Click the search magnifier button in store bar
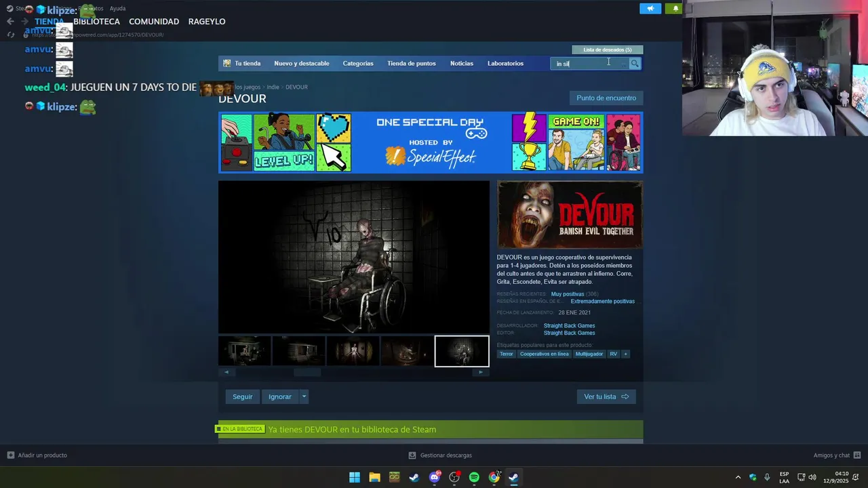The height and width of the screenshot is (488, 868). click(635, 64)
